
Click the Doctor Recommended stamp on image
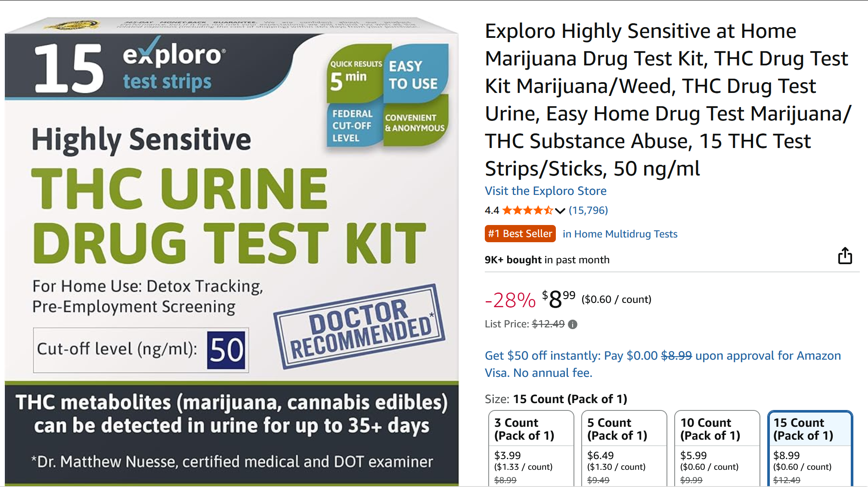359,326
